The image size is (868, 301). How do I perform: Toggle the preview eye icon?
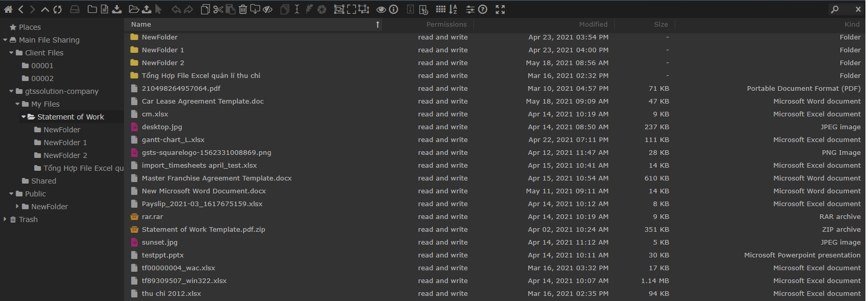[x=381, y=9]
